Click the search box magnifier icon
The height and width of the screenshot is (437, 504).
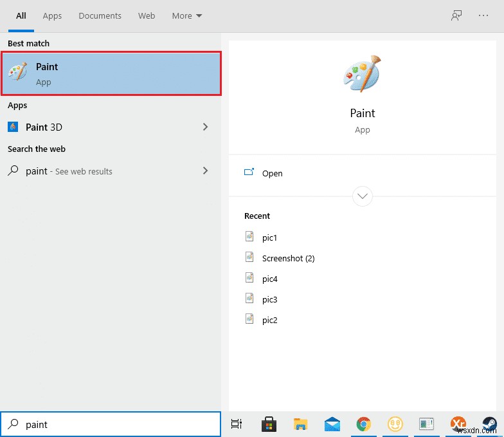tap(13, 424)
